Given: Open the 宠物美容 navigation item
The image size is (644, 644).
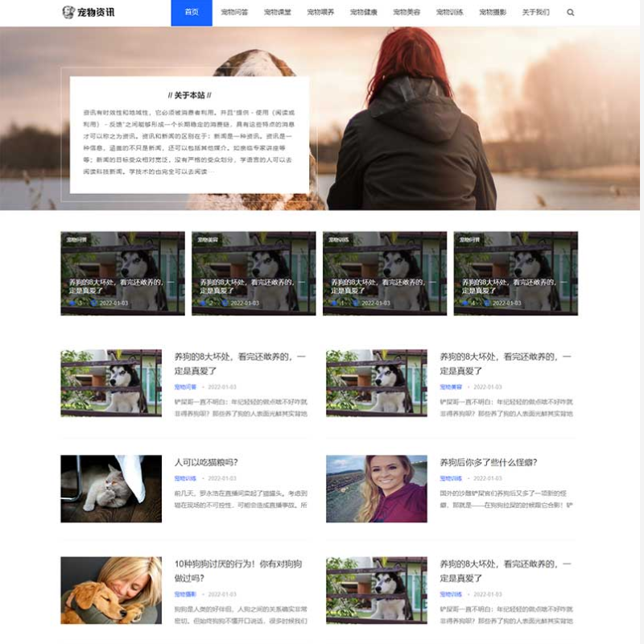Looking at the screenshot, I should click(x=407, y=13).
